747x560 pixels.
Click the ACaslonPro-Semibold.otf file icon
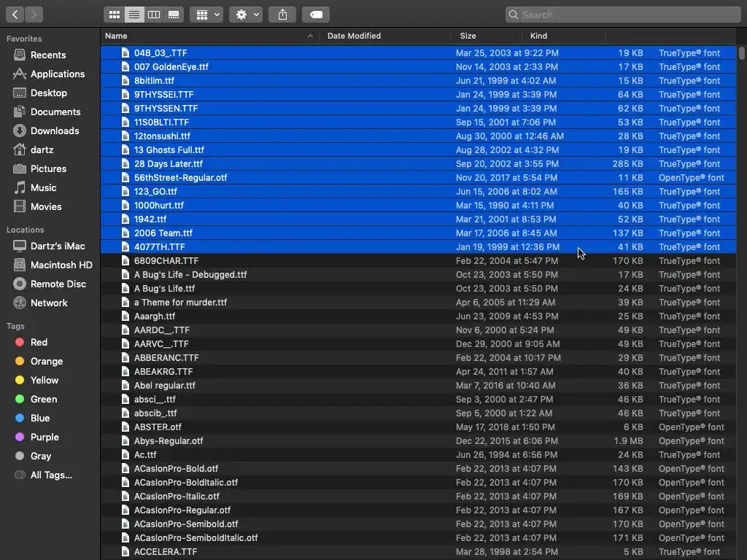click(x=125, y=524)
